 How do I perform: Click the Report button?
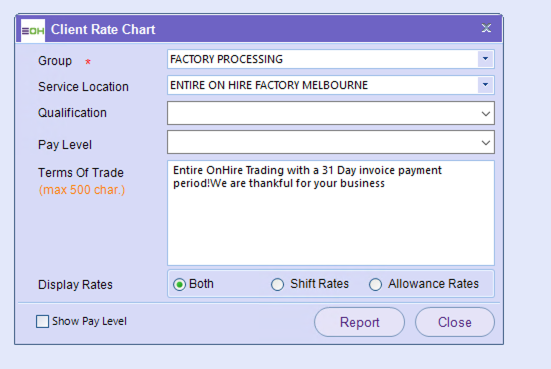point(359,322)
